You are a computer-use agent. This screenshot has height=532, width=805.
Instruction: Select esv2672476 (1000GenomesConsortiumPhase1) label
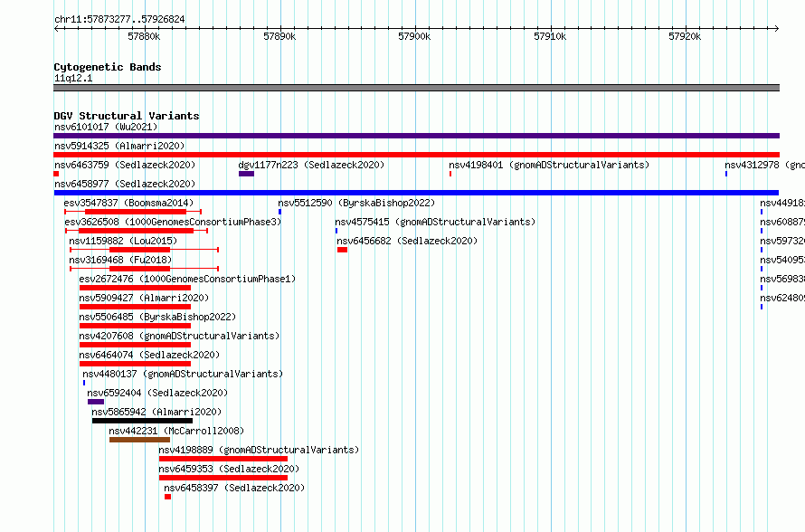[187, 279]
